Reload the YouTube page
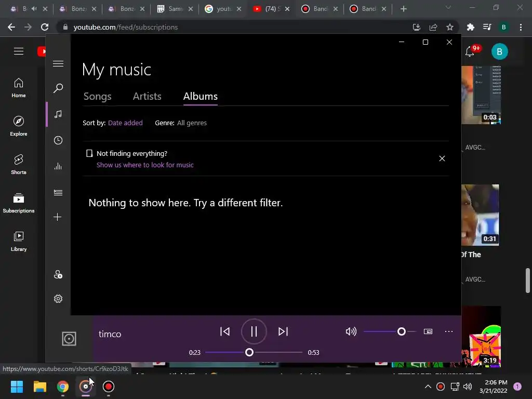 click(45, 27)
